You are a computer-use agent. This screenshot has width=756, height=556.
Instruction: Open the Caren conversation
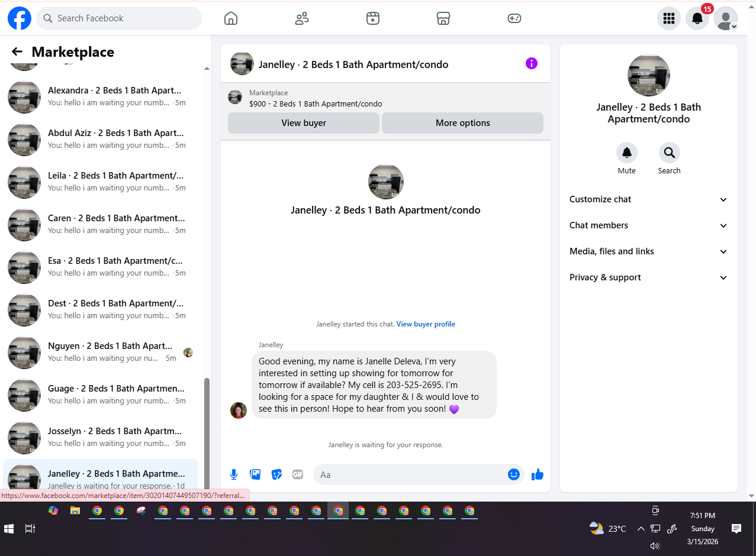(101, 225)
